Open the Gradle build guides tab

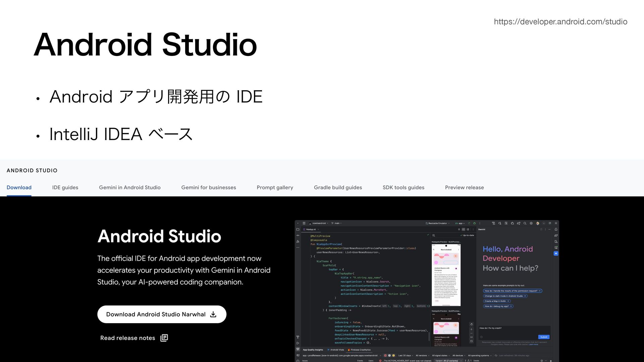[x=338, y=187]
